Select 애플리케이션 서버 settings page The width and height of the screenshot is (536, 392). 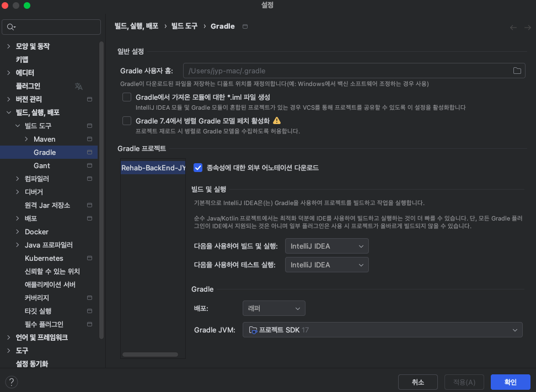pyautogui.click(x=50, y=284)
